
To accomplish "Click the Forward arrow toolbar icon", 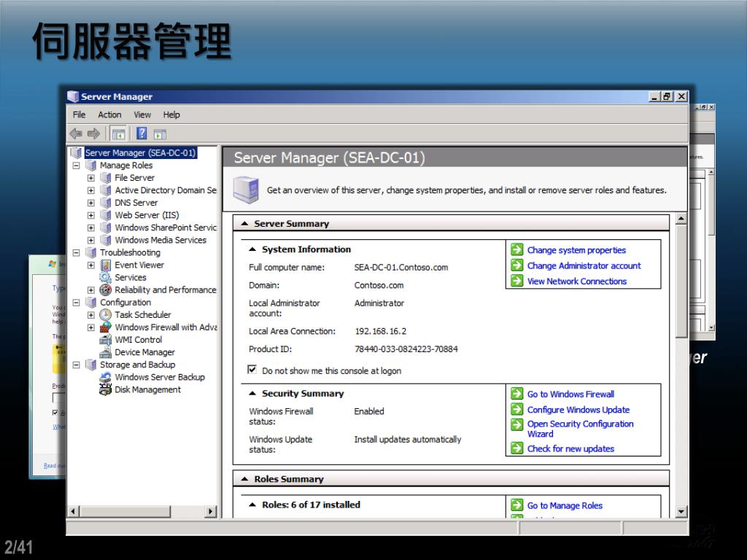I will tap(94, 134).
